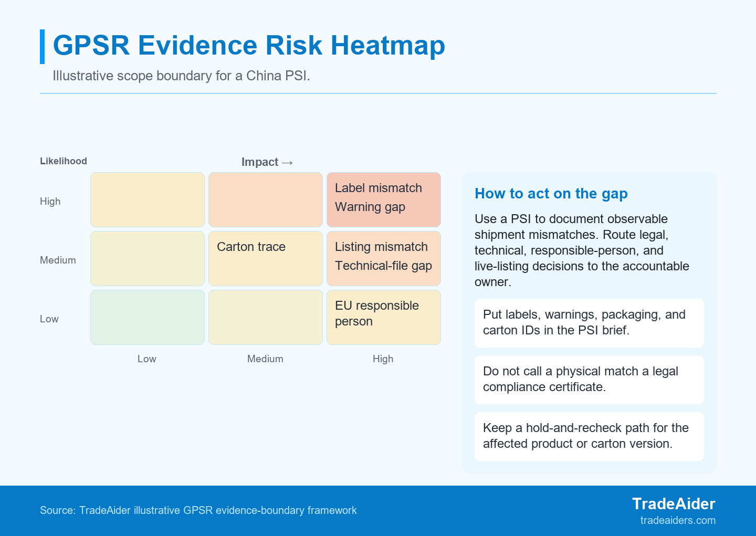
Task: Click the empty low-likelihood medium-impact cell
Action: tap(266, 317)
